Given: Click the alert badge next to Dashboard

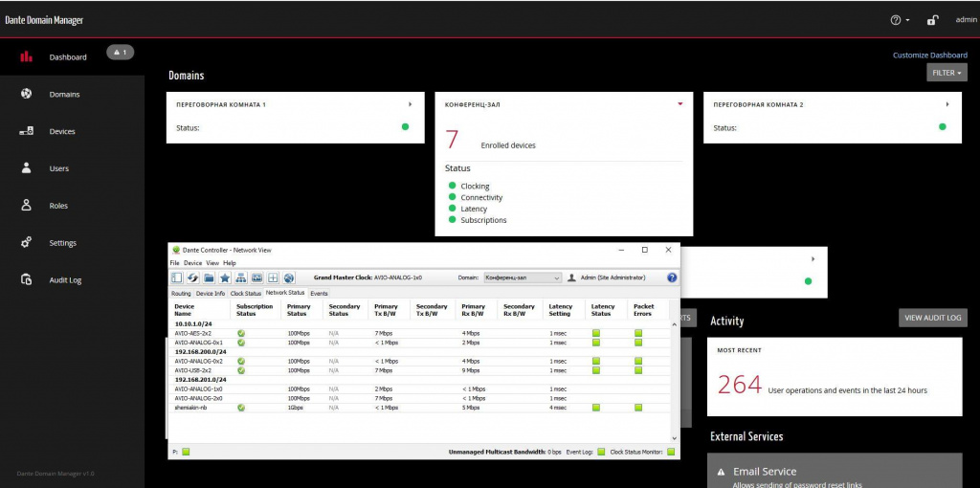Looking at the screenshot, I should point(120,52).
